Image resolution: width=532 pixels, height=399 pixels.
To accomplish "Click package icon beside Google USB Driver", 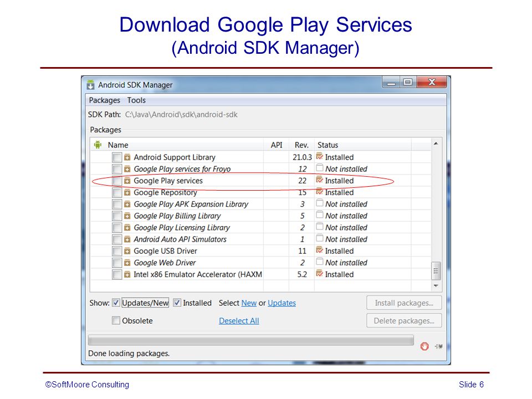I will click(x=127, y=251).
